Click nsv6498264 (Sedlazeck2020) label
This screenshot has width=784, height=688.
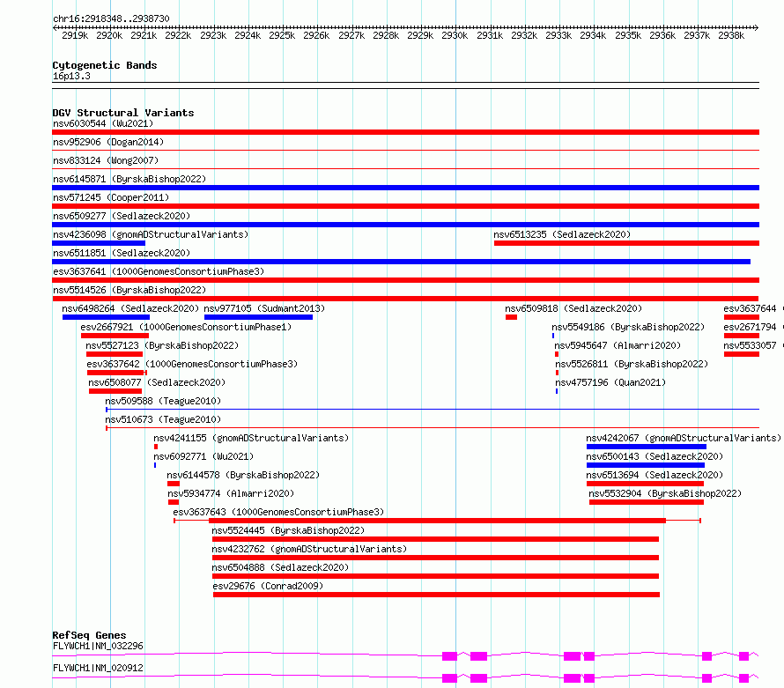pos(130,308)
